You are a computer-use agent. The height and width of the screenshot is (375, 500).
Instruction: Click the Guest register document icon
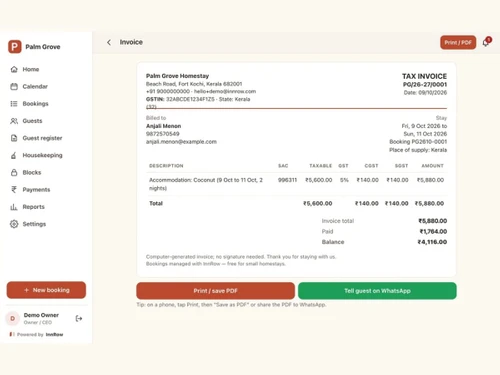(14, 138)
